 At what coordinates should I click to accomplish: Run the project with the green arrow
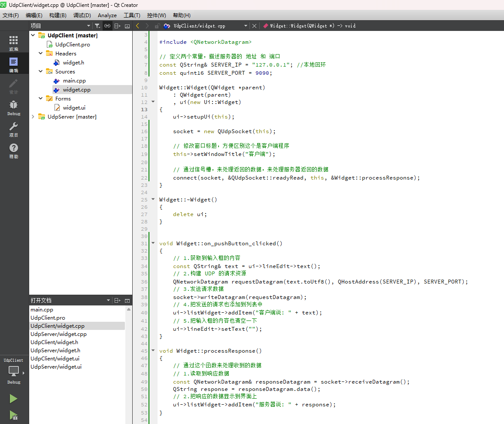pos(13,399)
